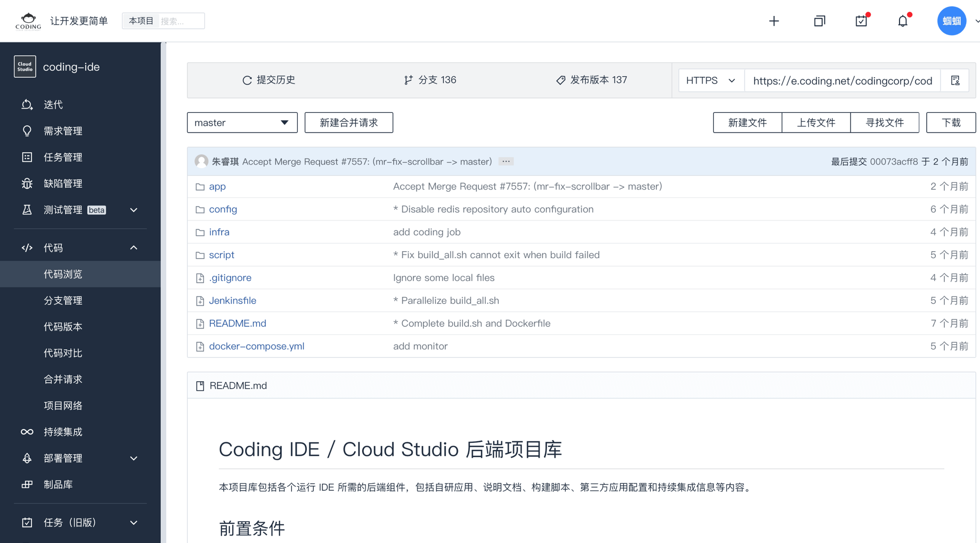Click the plus create icon in header
Screen dimensions: 980x543
tap(774, 21)
